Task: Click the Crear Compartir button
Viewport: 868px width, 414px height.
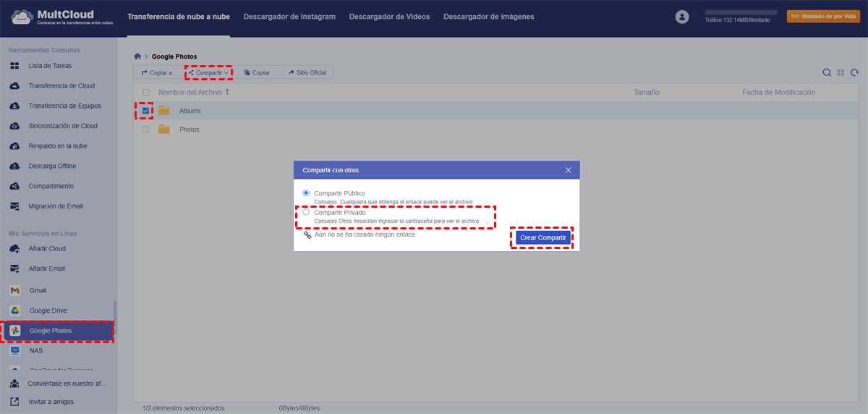Action: point(543,237)
